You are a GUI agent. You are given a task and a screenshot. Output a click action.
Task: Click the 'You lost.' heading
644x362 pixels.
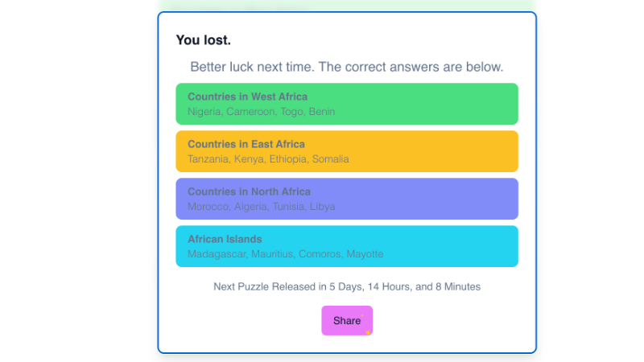[204, 40]
